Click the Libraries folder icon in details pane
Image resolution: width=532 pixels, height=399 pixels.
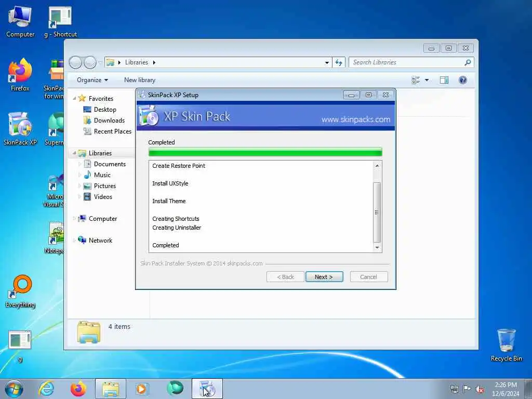coord(88,332)
